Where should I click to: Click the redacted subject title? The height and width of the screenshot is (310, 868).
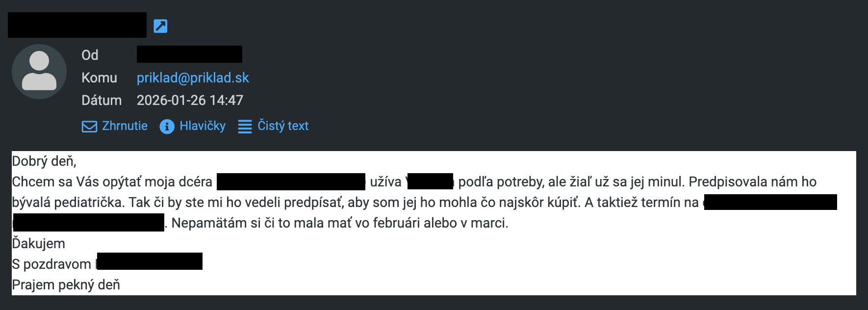pos(77,25)
